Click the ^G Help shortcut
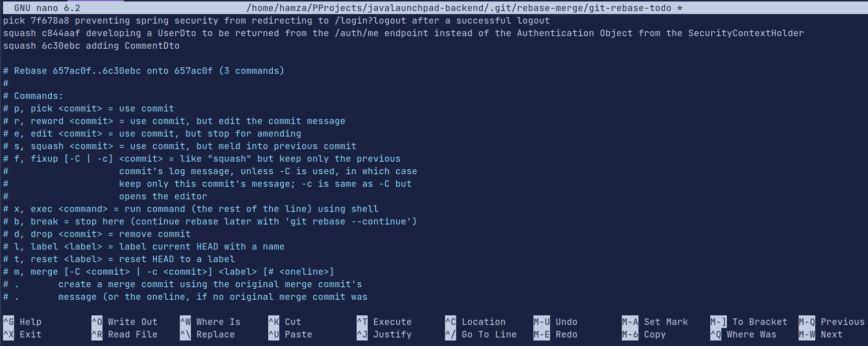 [x=23, y=322]
